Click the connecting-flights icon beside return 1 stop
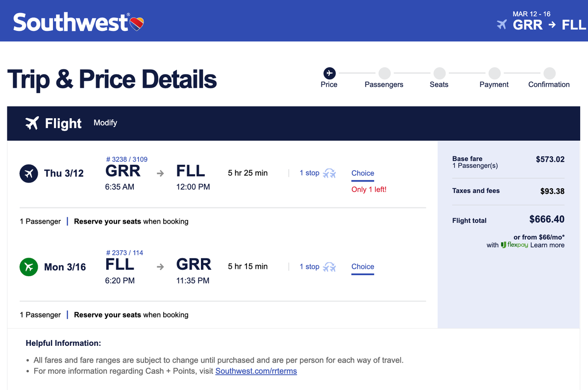 tap(330, 266)
